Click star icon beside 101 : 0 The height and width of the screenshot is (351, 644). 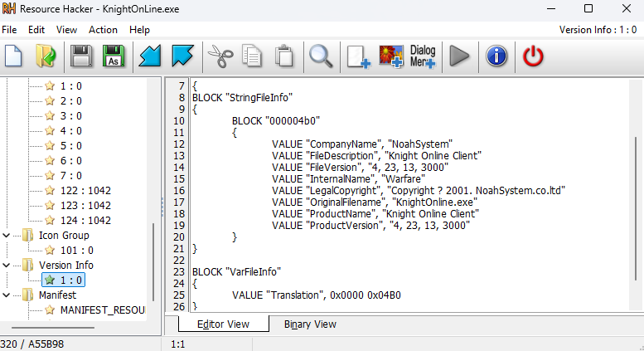[50, 250]
